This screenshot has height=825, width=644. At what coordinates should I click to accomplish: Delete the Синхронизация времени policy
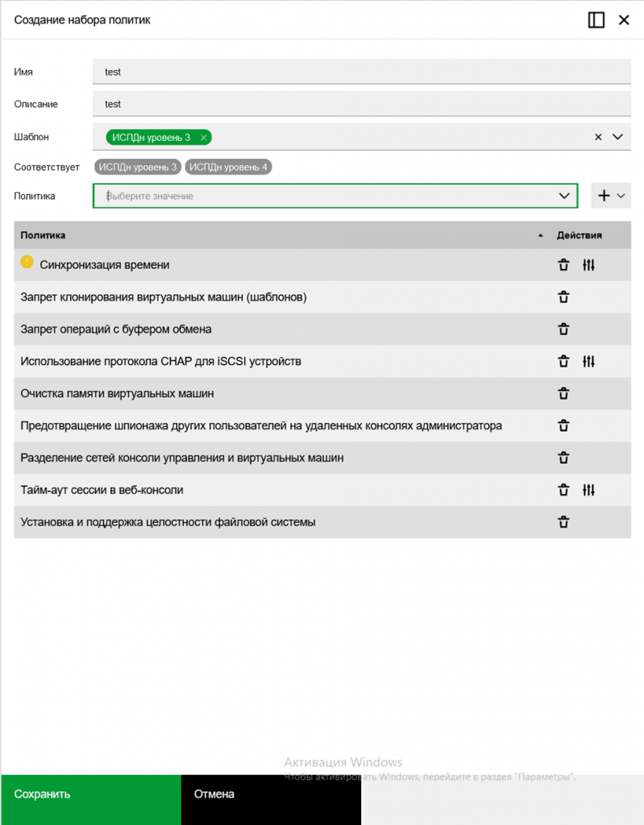tap(563, 265)
